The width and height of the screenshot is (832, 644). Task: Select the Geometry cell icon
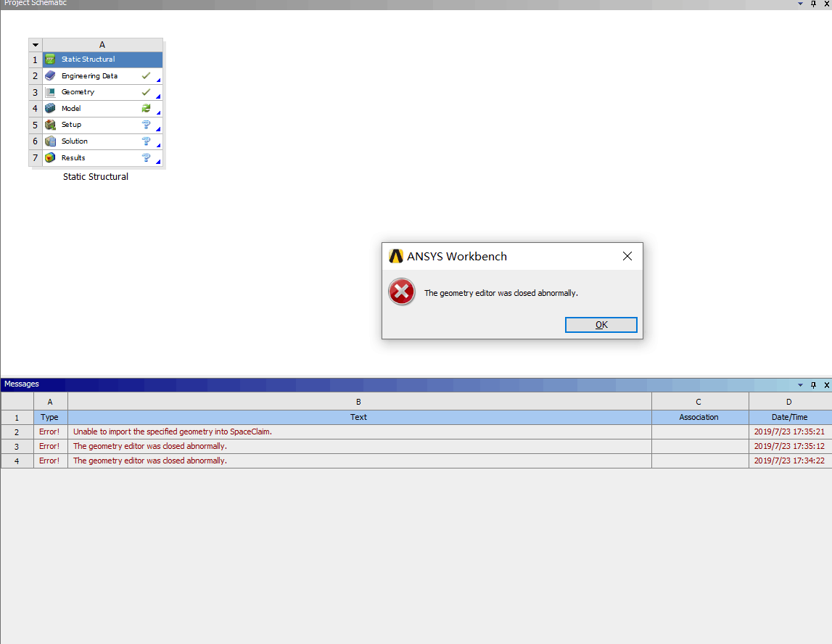click(50, 92)
